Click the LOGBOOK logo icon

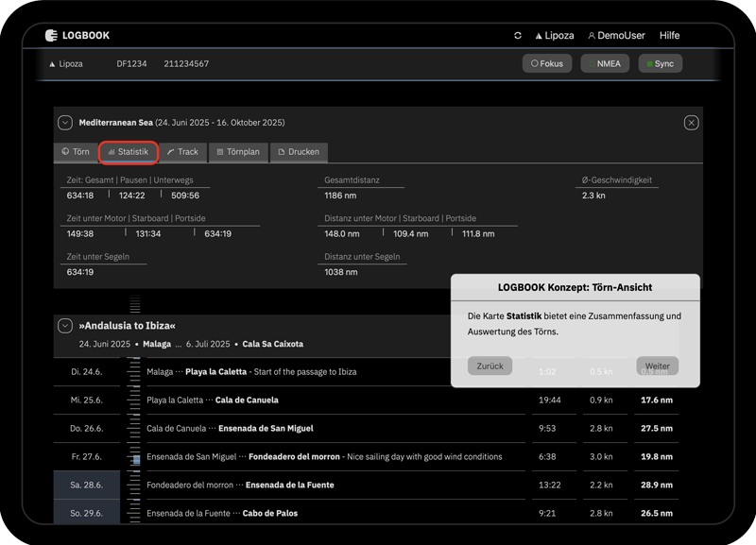[x=51, y=36]
